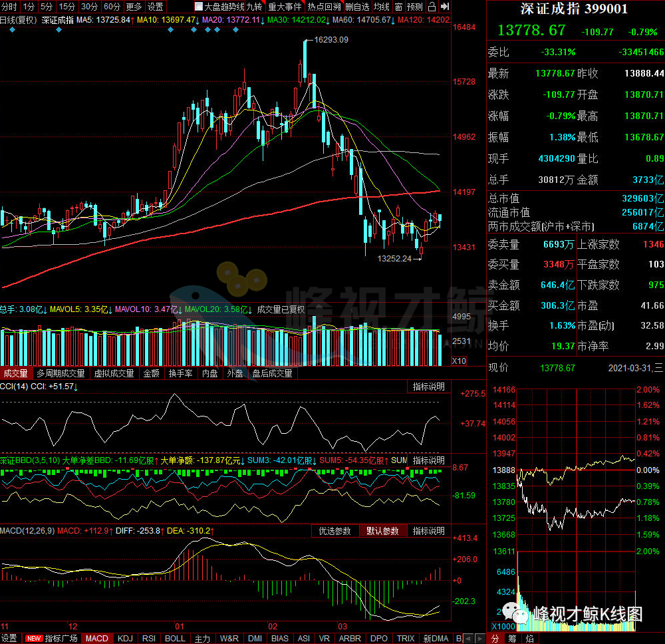Select 筹 tab below intraday chart
Screen dimensions: 665x644
[512, 639]
